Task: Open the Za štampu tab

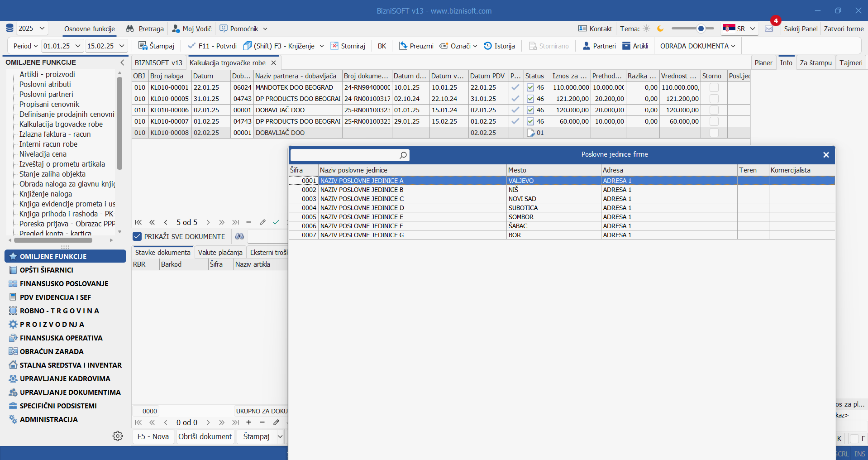Action: (816, 62)
